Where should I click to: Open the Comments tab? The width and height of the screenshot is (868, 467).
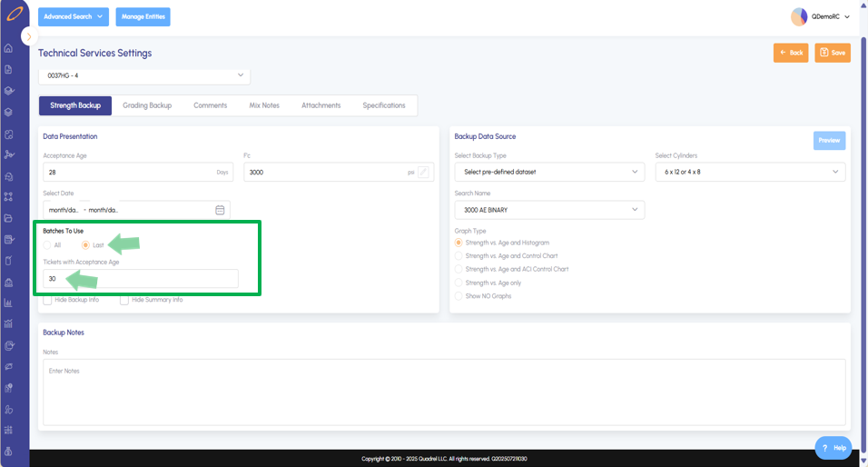(211, 105)
